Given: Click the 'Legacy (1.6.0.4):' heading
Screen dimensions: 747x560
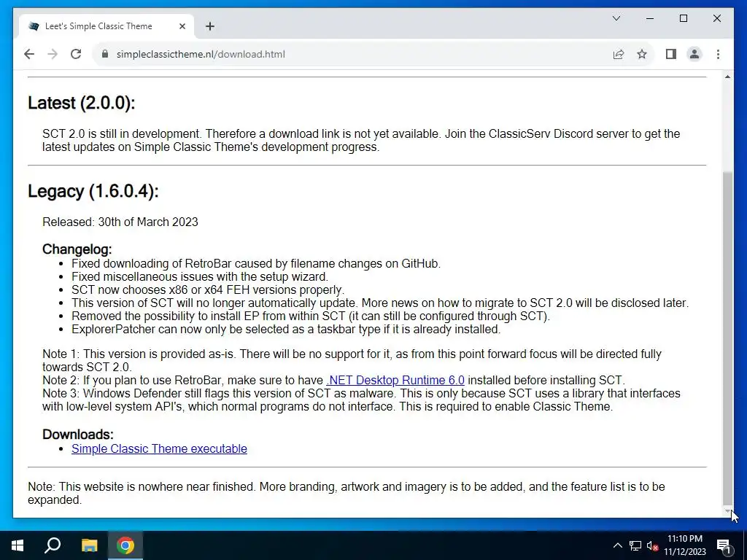Looking at the screenshot, I should 93,191.
